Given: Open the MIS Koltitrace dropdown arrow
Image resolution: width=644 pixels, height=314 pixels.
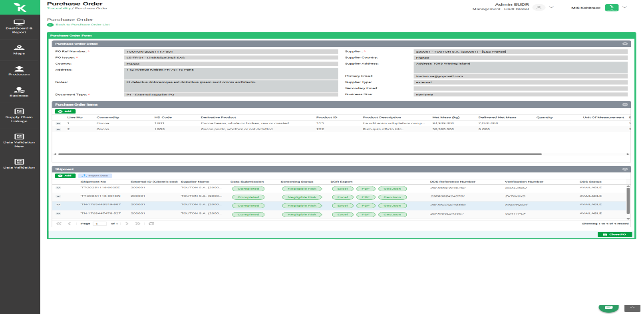Looking at the screenshot, I should (624, 7).
